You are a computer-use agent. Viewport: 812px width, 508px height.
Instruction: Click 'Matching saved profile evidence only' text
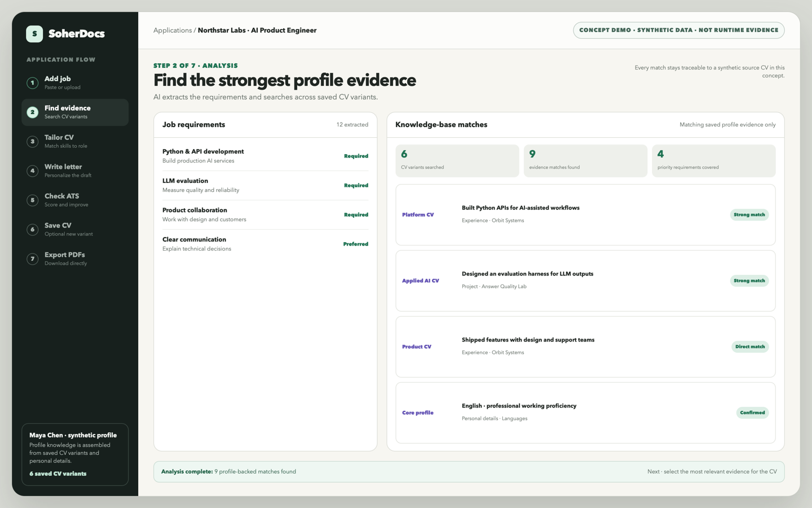[727, 125]
